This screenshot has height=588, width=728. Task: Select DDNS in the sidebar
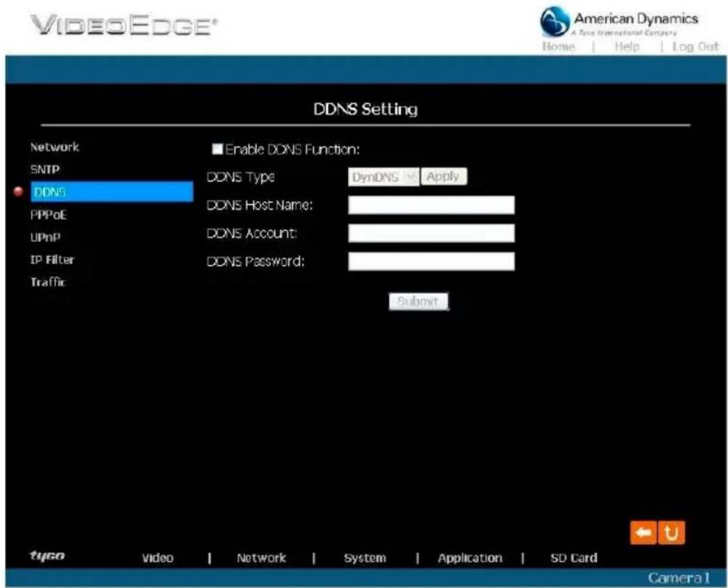pos(112,192)
